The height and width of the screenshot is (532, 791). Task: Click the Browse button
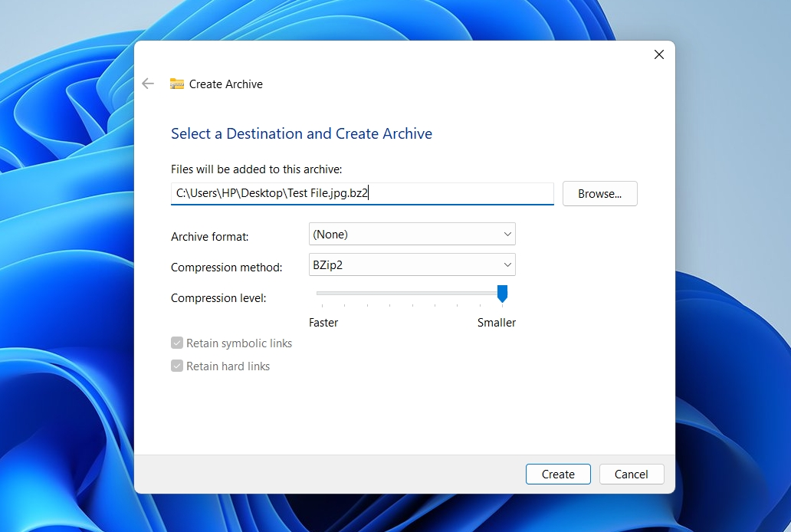pyautogui.click(x=599, y=193)
